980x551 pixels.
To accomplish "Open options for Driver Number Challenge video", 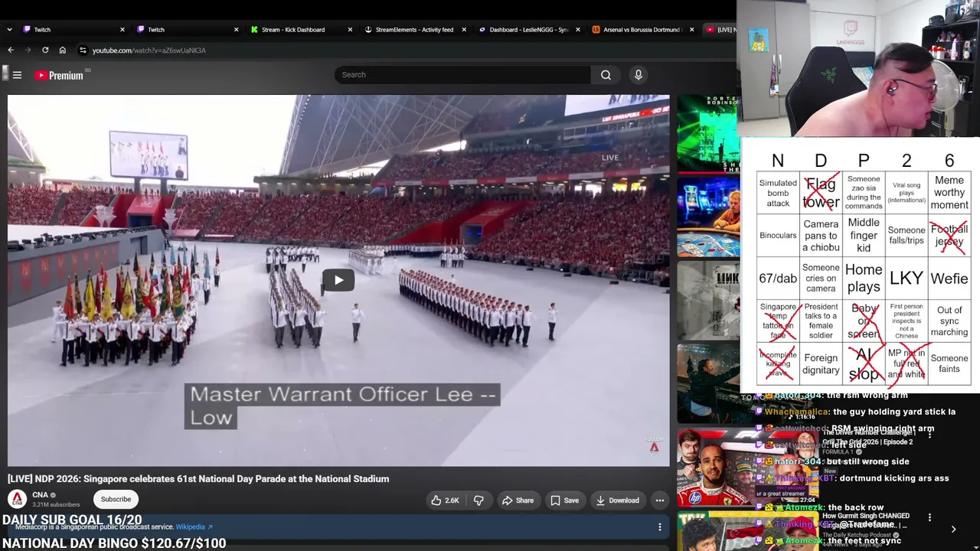I will point(929,434).
